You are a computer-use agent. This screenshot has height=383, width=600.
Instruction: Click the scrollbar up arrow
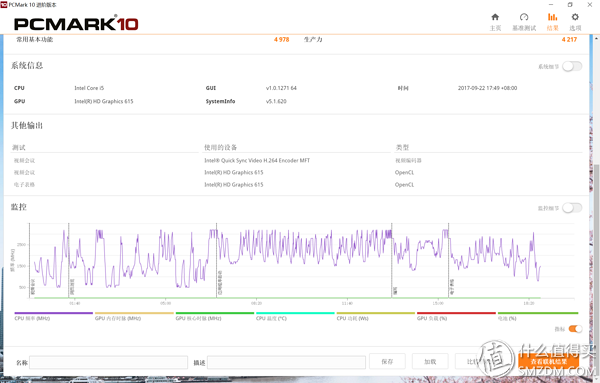point(596,38)
